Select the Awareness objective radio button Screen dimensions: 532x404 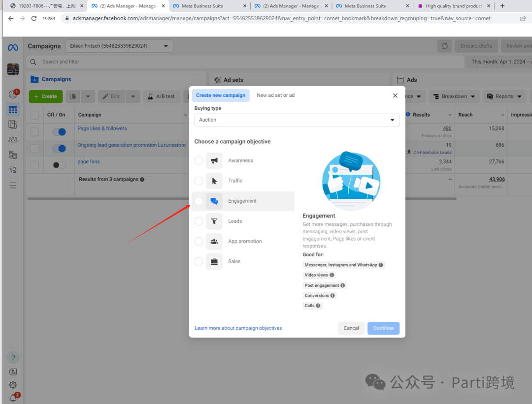pos(199,160)
